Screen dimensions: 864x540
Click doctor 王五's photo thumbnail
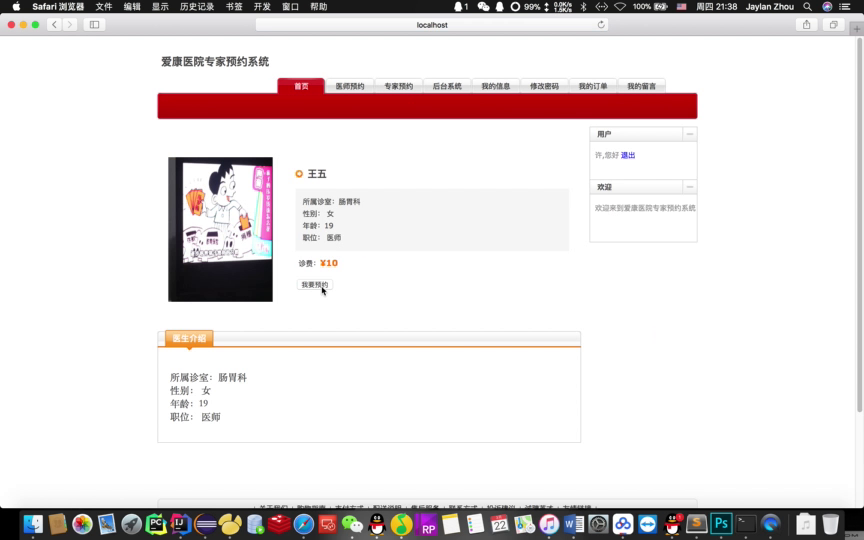click(x=220, y=229)
